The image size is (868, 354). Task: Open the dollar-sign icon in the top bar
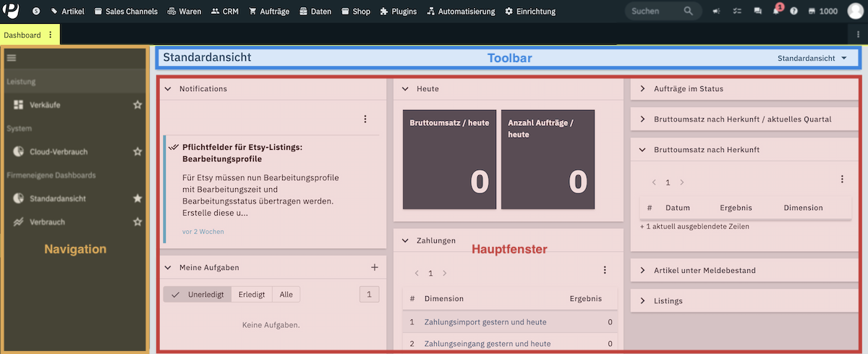point(36,12)
